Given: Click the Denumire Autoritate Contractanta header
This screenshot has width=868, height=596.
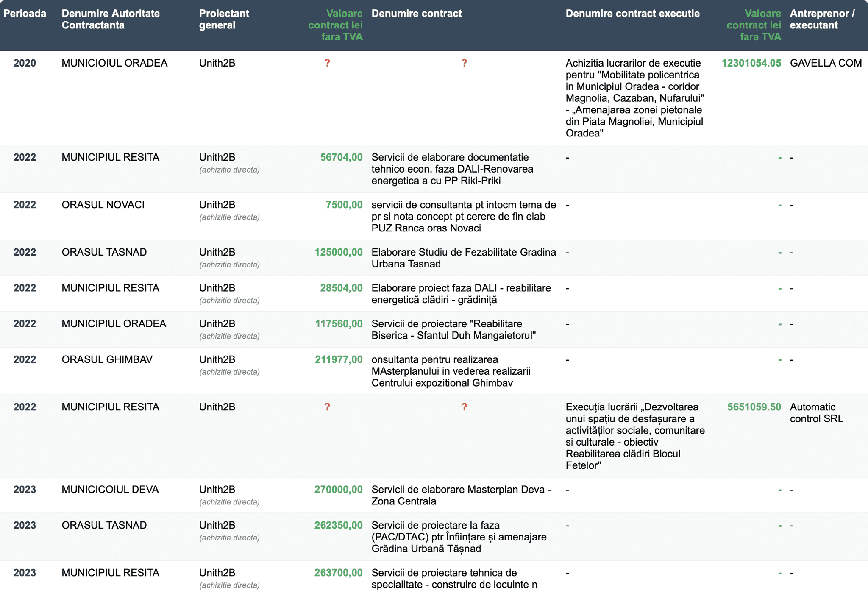Looking at the screenshot, I should coord(111,19).
